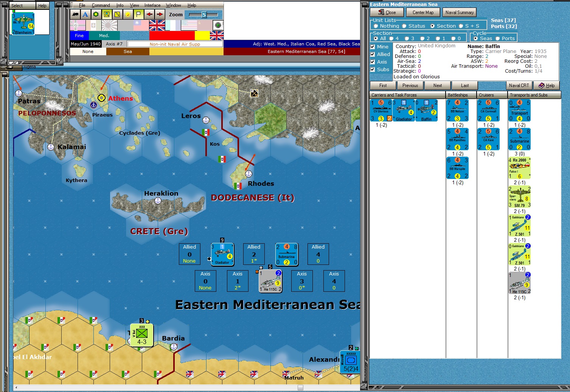Select the SM.79 Sparviero bomber counter
The height and width of the screenshot is (392, 570).
coord(519,197)
